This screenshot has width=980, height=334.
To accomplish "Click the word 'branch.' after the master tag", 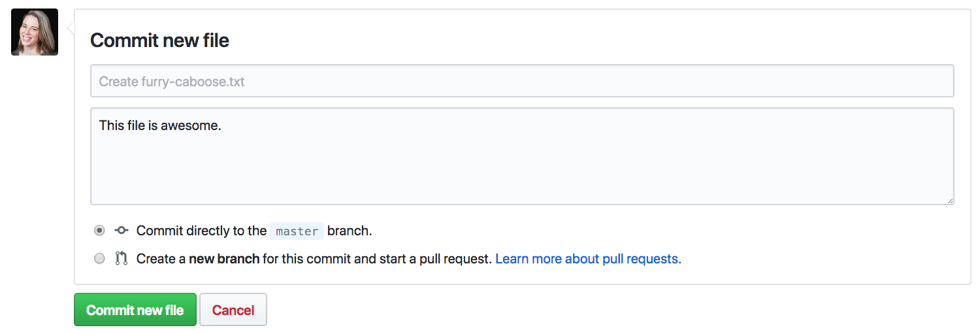I will click(350, 231).
